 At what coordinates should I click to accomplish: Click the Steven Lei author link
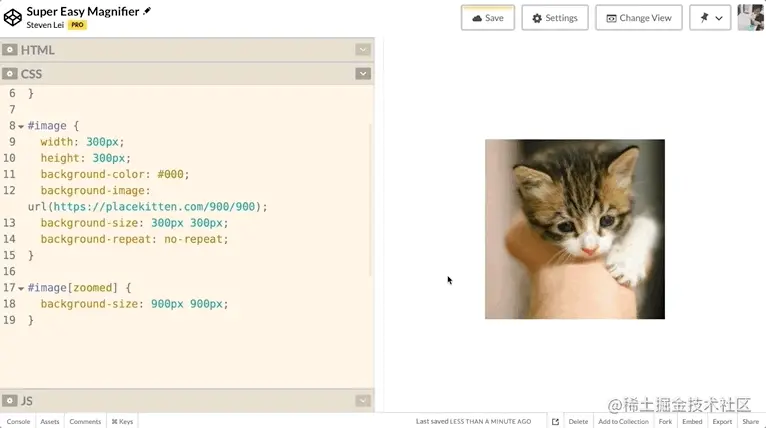click(45, 25)
